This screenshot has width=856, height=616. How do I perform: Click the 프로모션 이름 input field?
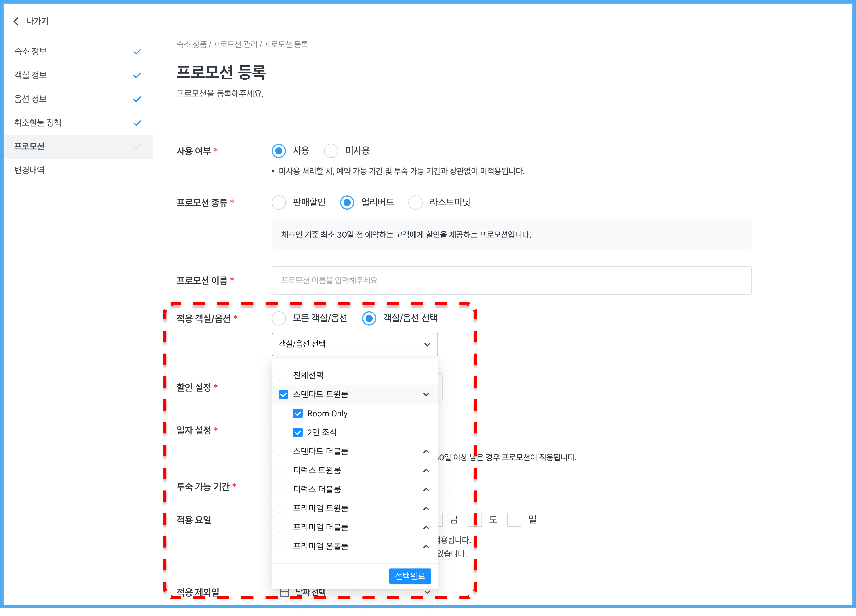[x=511, y=280]
